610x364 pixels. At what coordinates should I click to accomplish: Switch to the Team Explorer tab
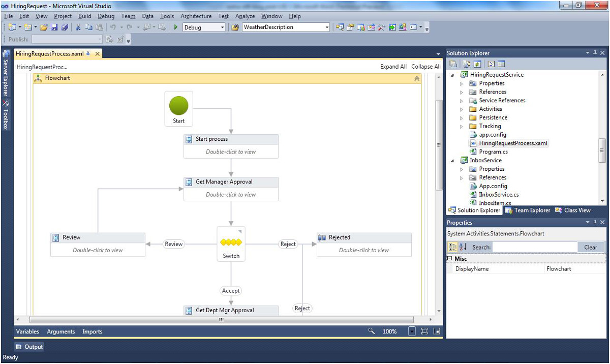tap(527, 210)
